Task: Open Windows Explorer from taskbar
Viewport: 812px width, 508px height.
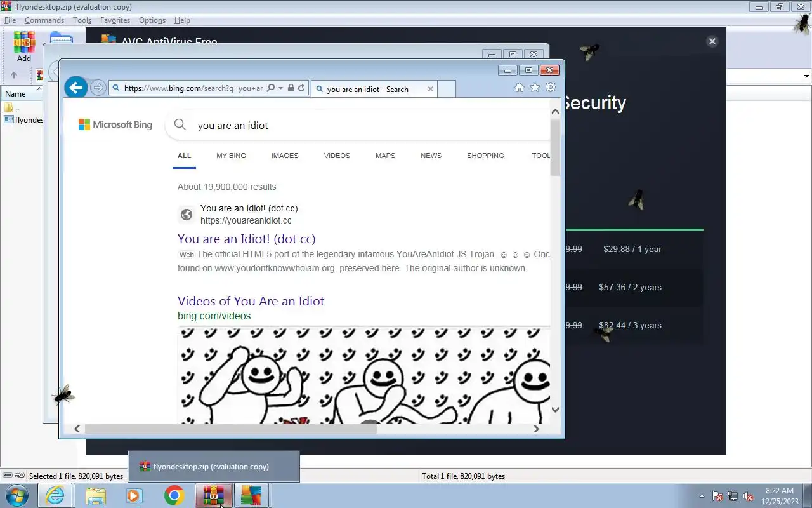Action: point(96,495)
